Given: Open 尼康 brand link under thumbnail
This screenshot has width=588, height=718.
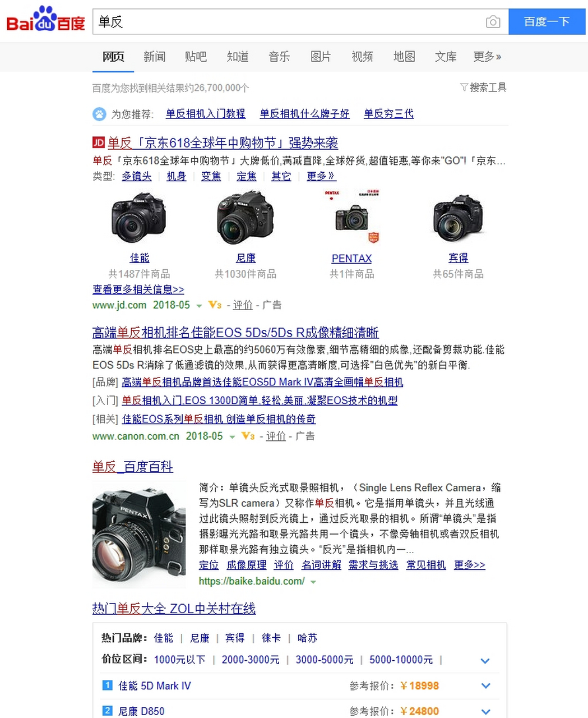Looking at the screenshot, I should click(x=246, y=258).
